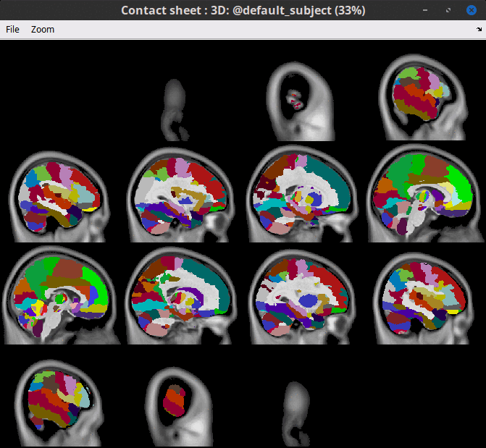Viewport: 486px width, 448px height.
Task: Select third-row slice with blue oval center
Action: (x=304, y=297)
